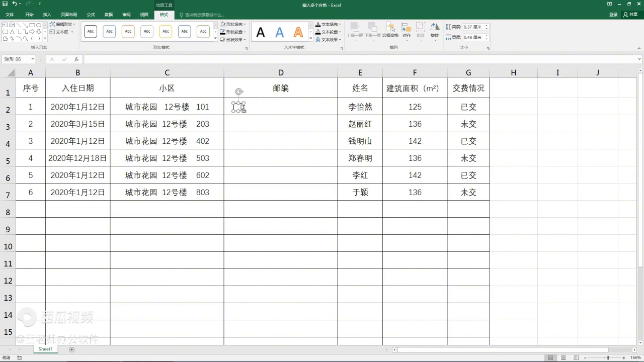This screenshot has width=644, height=362.
Task: Switch to 开始 home tab
Action: (x=30, y=15)
